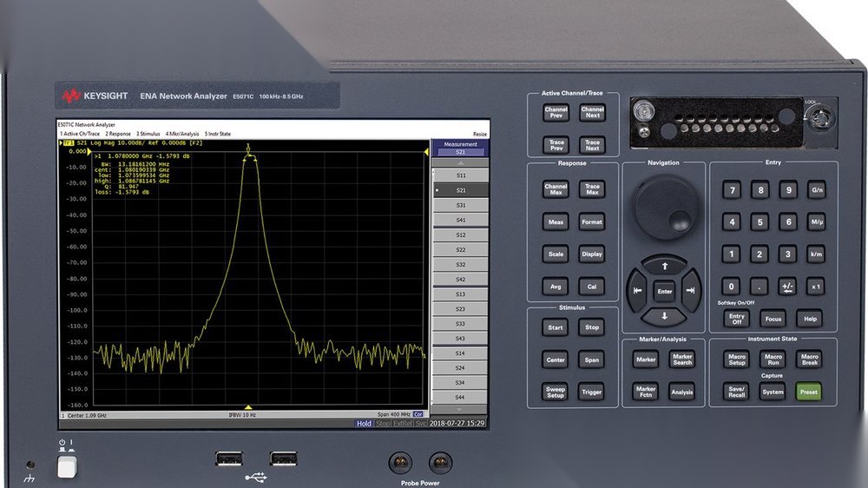The image size is (868, 488).
Task: Toggle softkeys with Entry Off key
Action: (736, 319)
